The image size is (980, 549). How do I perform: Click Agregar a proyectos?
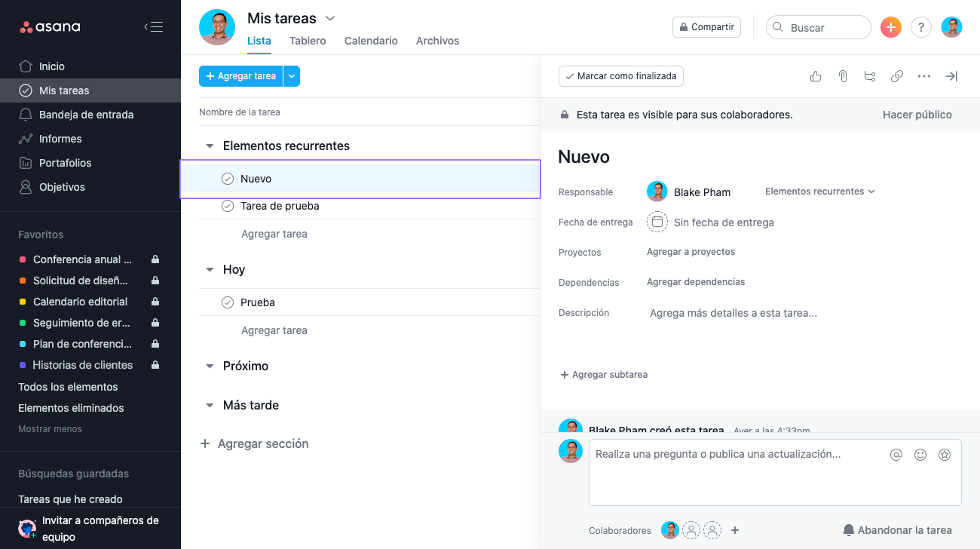click(x=691, y=252)
